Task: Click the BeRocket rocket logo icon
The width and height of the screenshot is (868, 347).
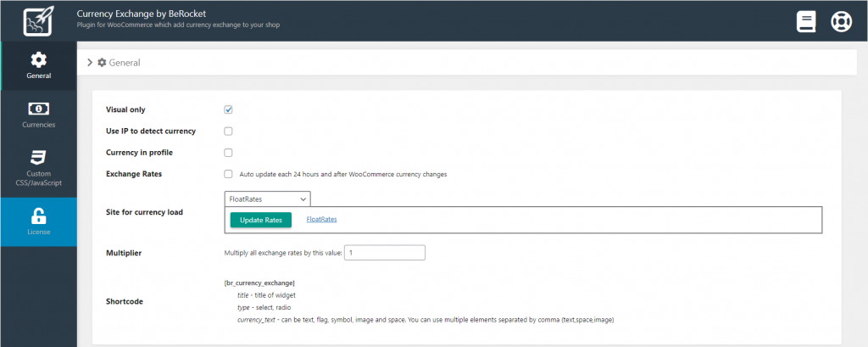Action: click(38, 20)
